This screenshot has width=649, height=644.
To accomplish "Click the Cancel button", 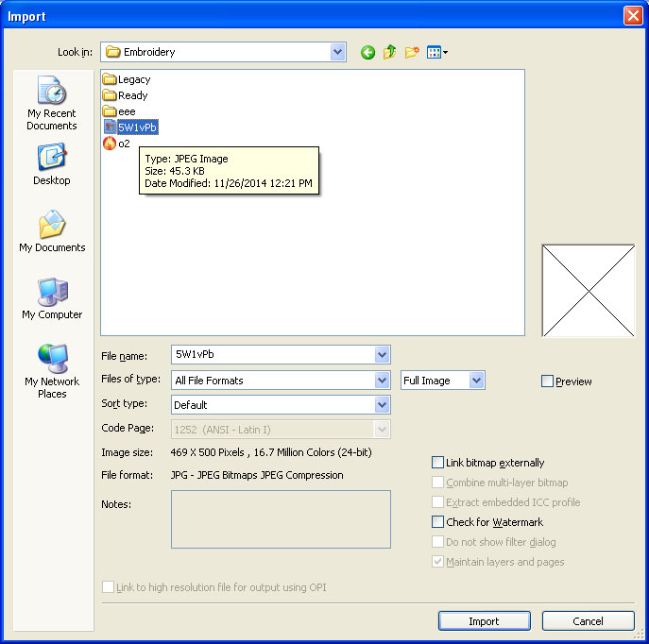I will [x=588, y=620].
